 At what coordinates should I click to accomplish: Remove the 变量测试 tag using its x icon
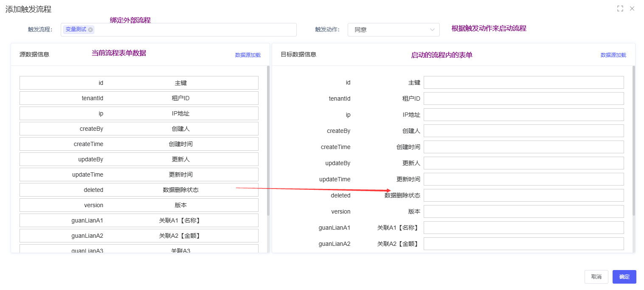point(90,30)
